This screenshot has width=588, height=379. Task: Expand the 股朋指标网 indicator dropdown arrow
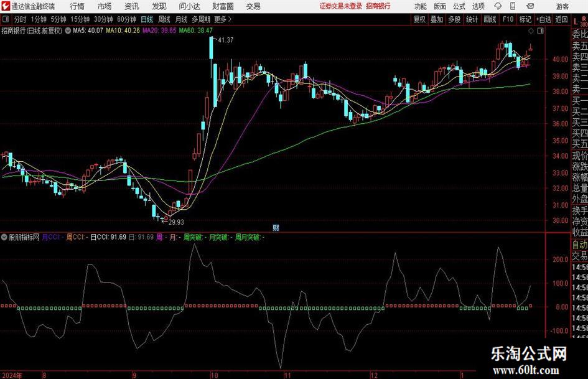tap(4, 237)
